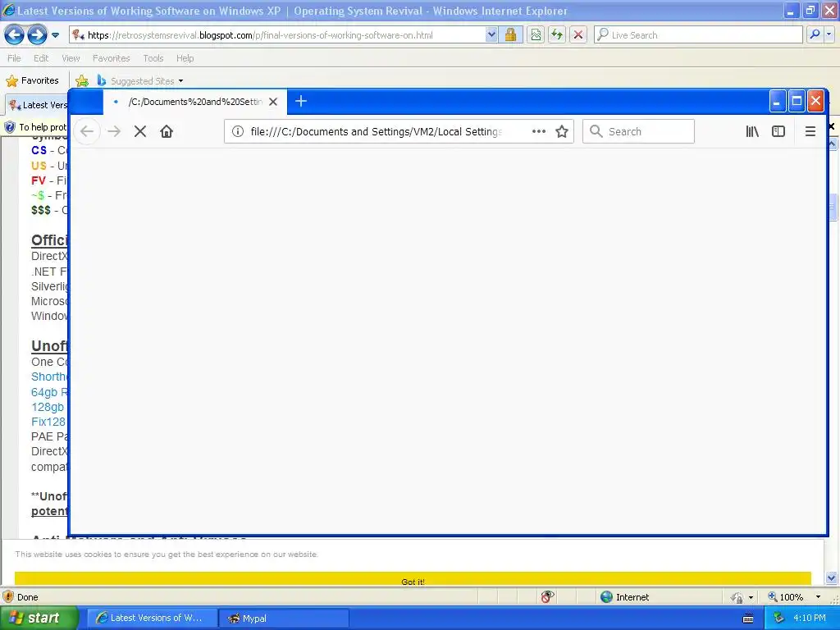Click on-screen keyboard tray icon
The image size is (840, 630).
(748, 619)
